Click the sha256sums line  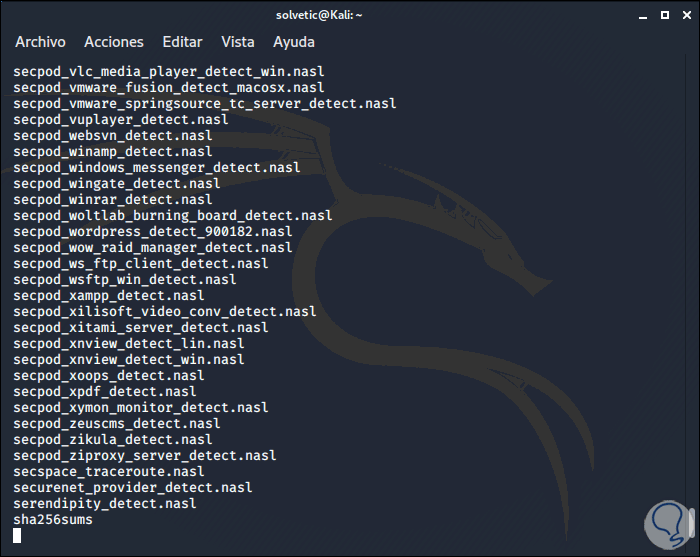54,520
